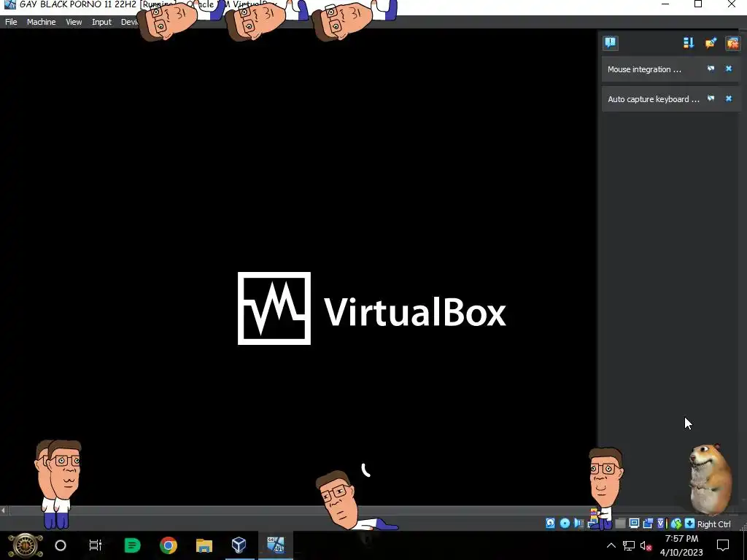Open the Windows Action Center icon

tap(723, 545)
